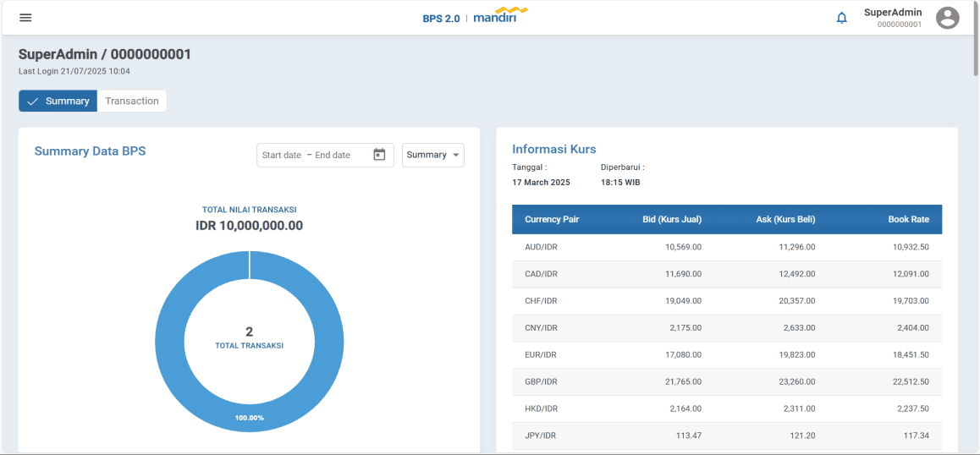Click the Last Login timestamp text
This screenshot has height=455, width=980.
74,71
